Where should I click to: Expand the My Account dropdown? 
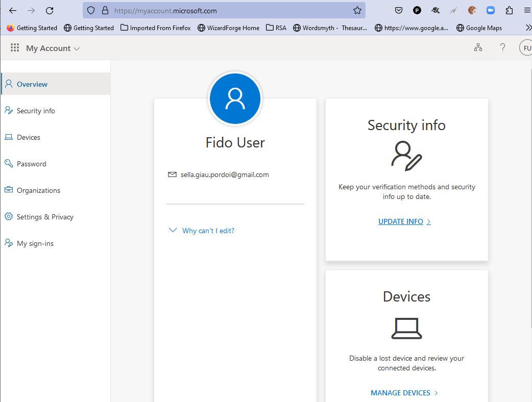[53, 48]
